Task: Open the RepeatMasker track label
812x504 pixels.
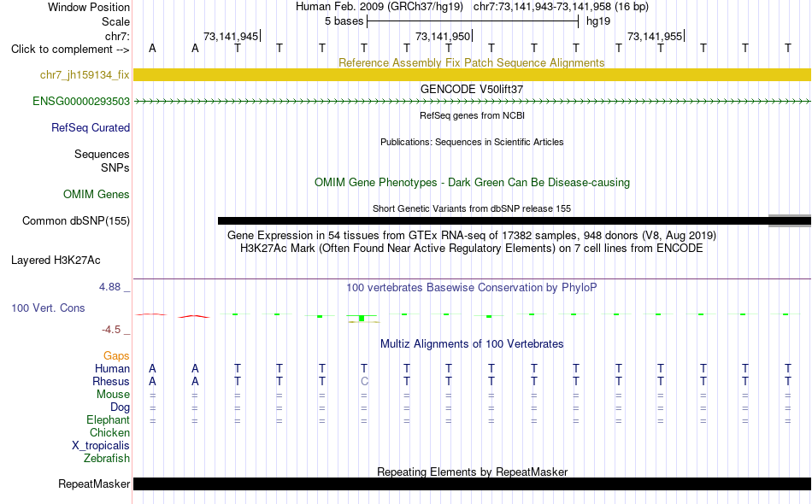Action: [94, 484]
